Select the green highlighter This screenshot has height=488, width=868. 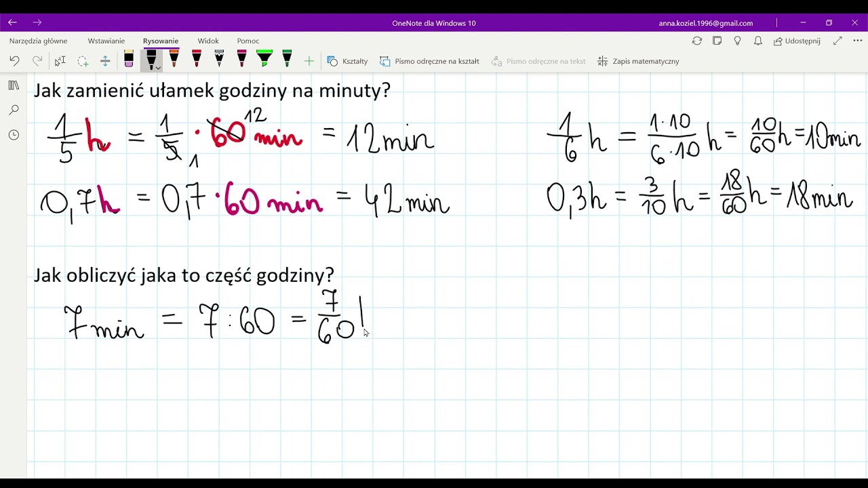pos(264,59)
